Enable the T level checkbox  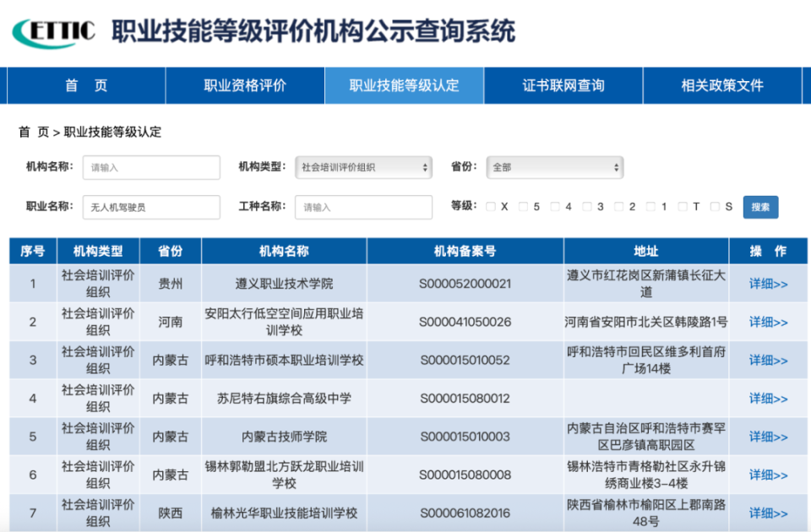point(682,206)
